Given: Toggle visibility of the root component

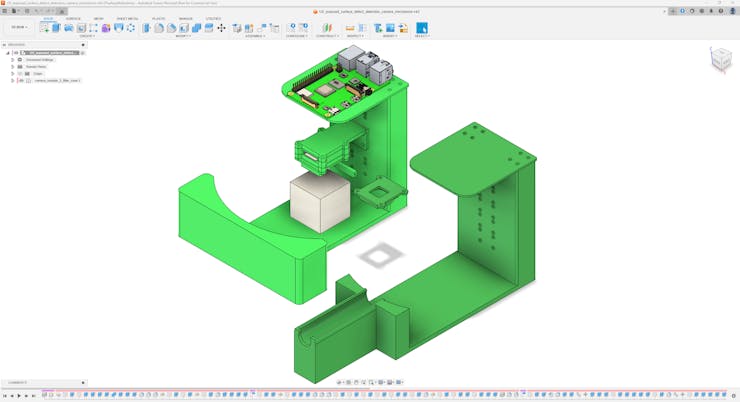Looking at the screenshot, I should coord(16,53).
